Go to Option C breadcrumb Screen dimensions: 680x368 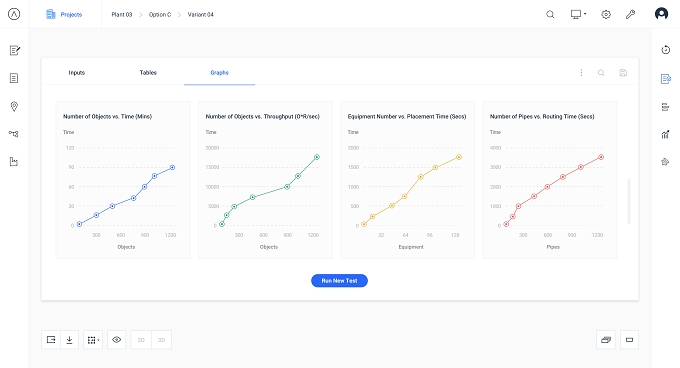pyautogui.click(x=160, y=14)
